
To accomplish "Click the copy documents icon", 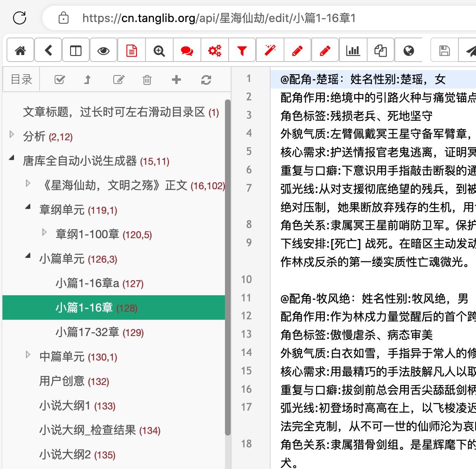I will 380,51.
